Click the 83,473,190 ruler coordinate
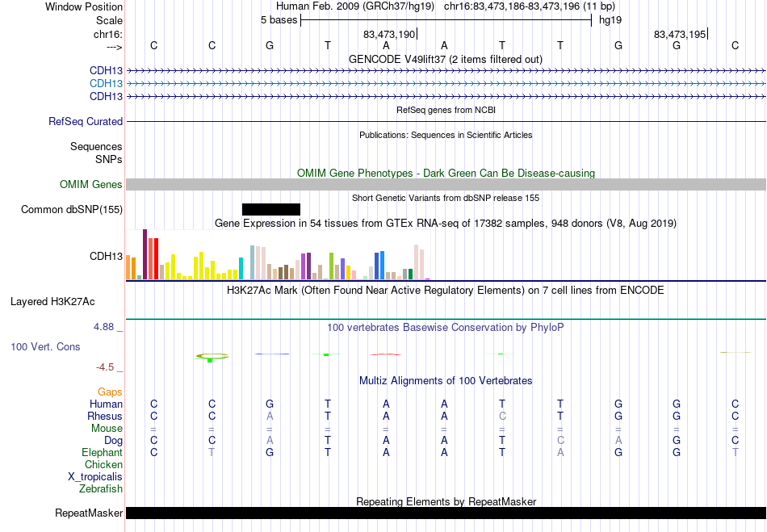Screen dimensions: 767x532 389,34
